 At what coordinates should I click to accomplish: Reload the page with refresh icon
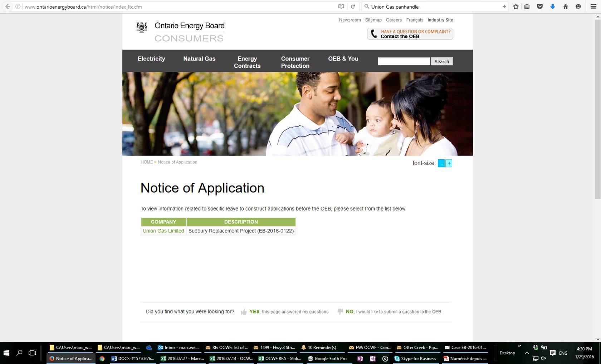[x=353, y=6]
